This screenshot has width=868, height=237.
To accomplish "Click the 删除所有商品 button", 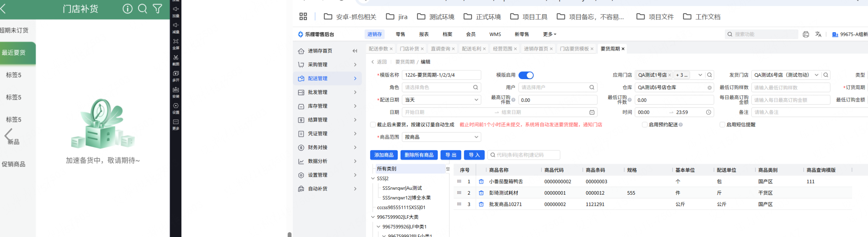I will pyautogui.click(x=419, y=155).
